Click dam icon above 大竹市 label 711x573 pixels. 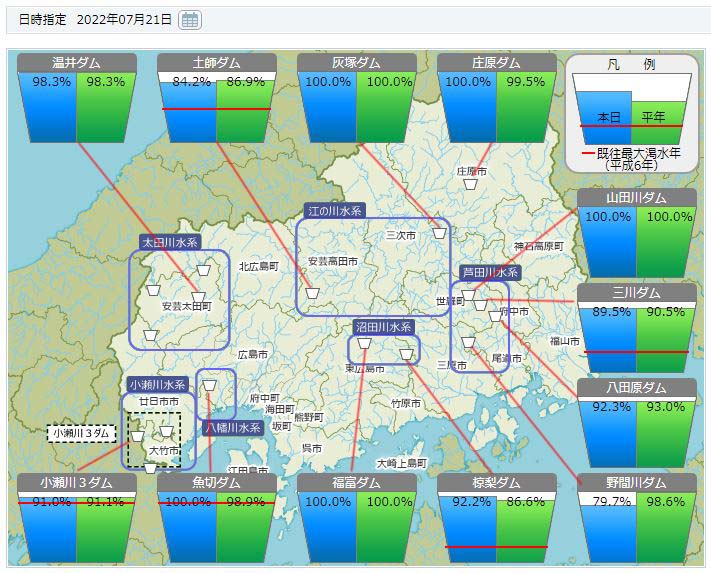(166, 431)
